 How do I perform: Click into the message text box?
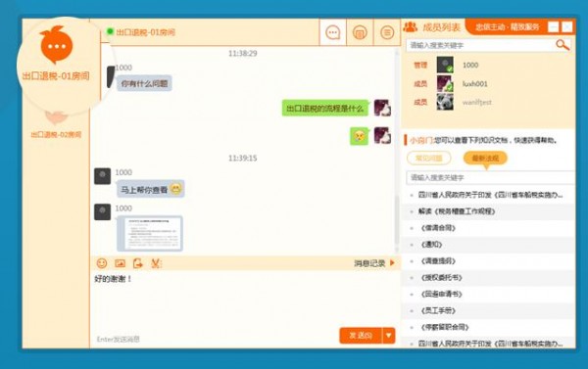[x=245, y=300]
